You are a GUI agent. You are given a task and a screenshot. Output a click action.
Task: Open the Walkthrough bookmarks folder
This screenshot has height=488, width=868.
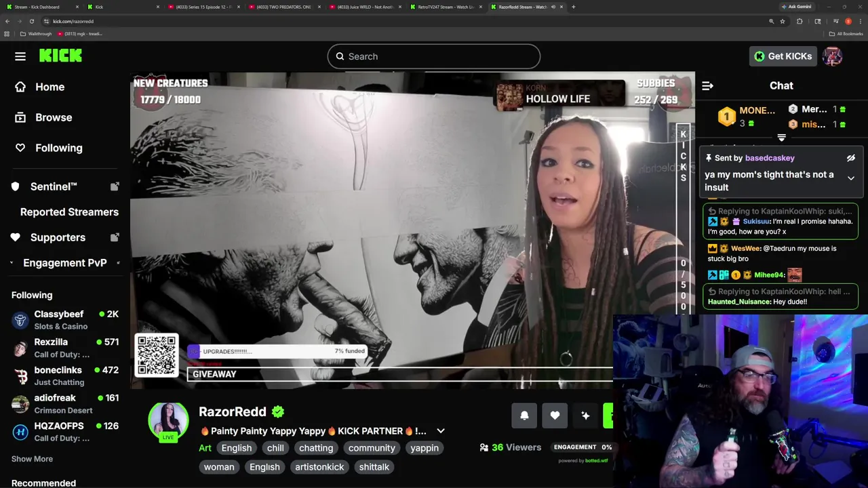(36, 34)
